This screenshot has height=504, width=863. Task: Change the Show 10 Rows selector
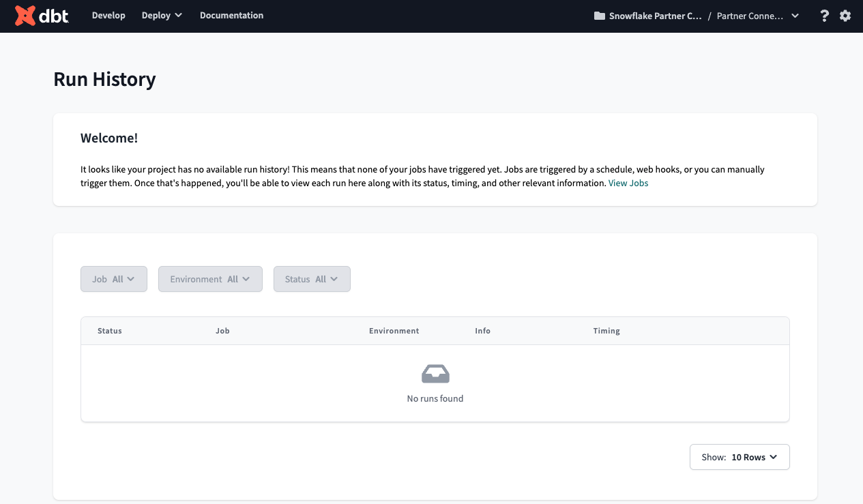click(x=740, y=457)
